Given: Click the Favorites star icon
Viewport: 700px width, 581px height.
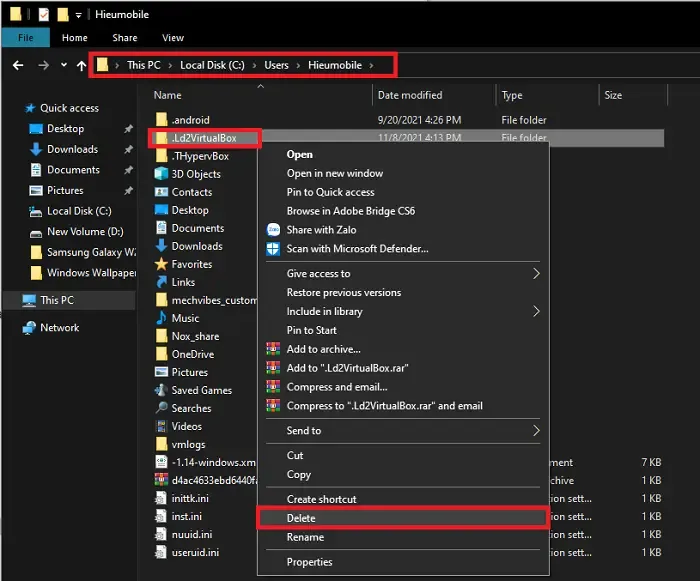Looking at the screenshot, I should click(x=162, y=264).
